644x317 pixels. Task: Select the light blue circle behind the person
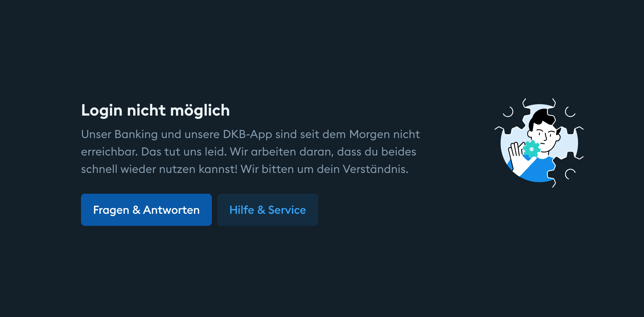click(x=539, y=143)
